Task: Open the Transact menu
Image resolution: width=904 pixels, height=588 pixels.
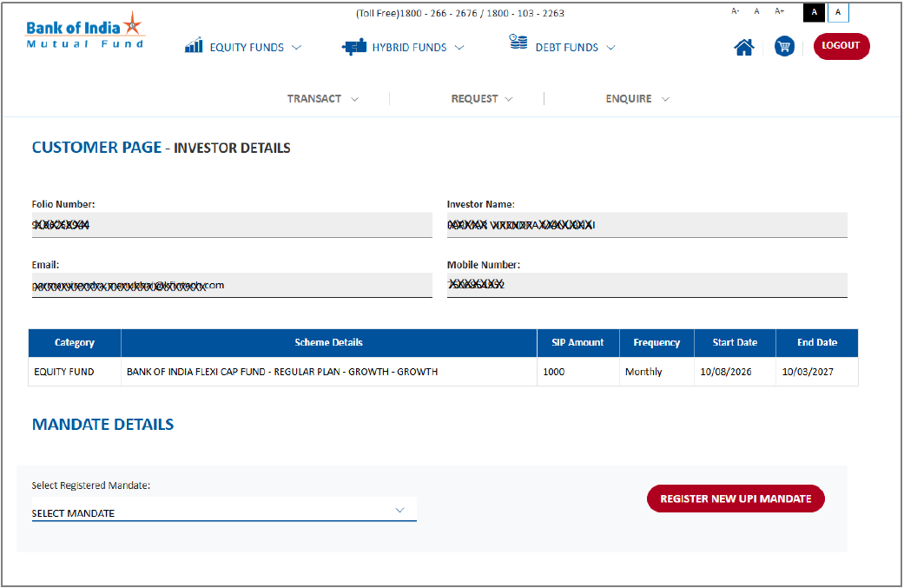Action: tap(323, 98)
